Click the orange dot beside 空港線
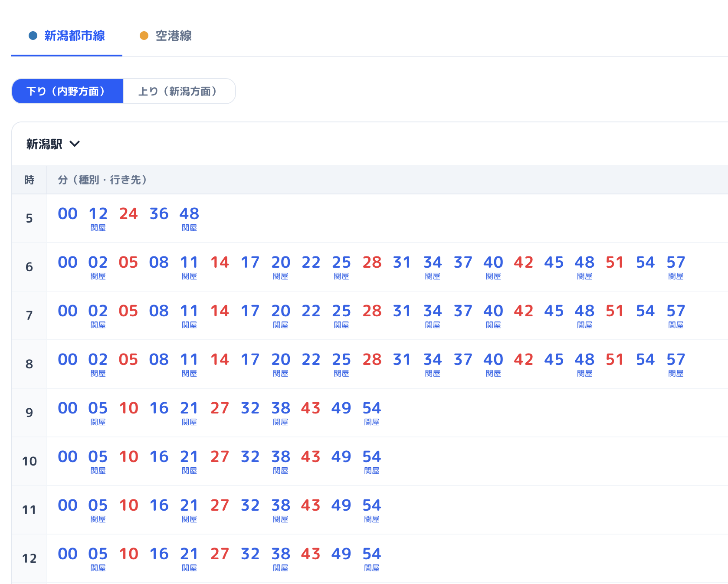The image size is (728, 584). click(x=144, y=36)
